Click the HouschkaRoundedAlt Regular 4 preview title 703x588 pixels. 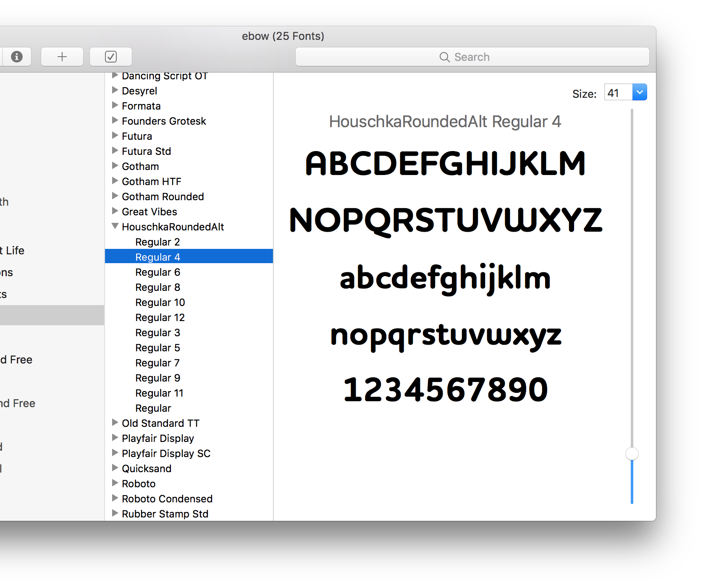(x=445, y=122)
